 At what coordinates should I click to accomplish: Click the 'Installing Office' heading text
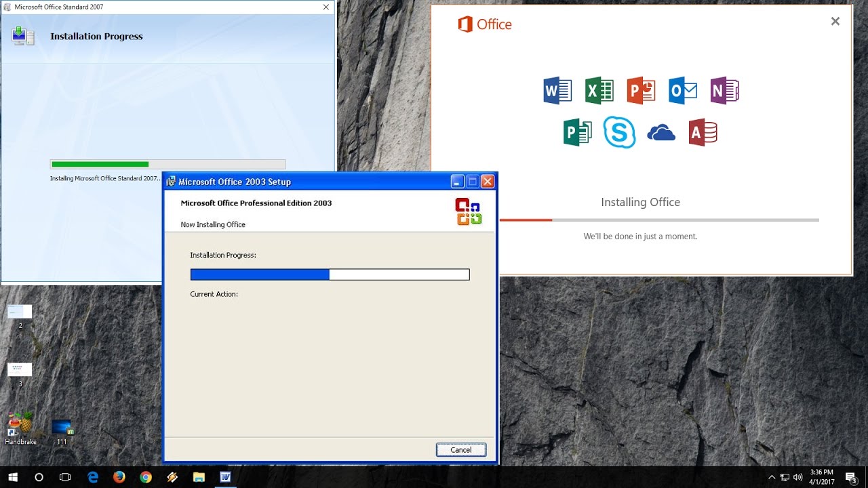click(640, 202)
